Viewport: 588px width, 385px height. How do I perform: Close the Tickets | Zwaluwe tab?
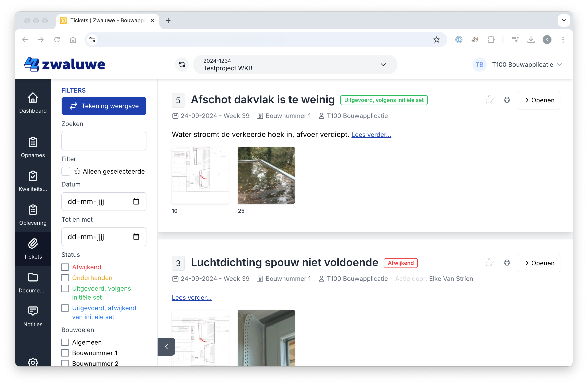[152, 20]
